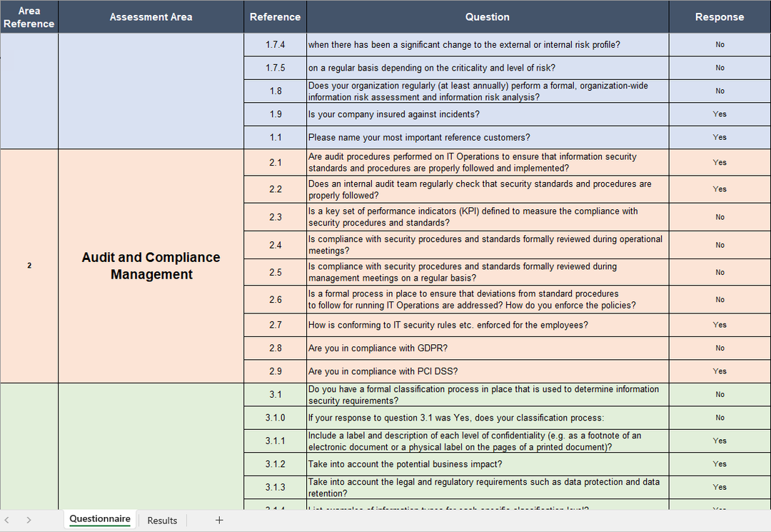Image resolution: width=771 pixels, height=532 pixels.
Task: Select the Questionnaire sheet tab
Action: click(x=100, y=519)
